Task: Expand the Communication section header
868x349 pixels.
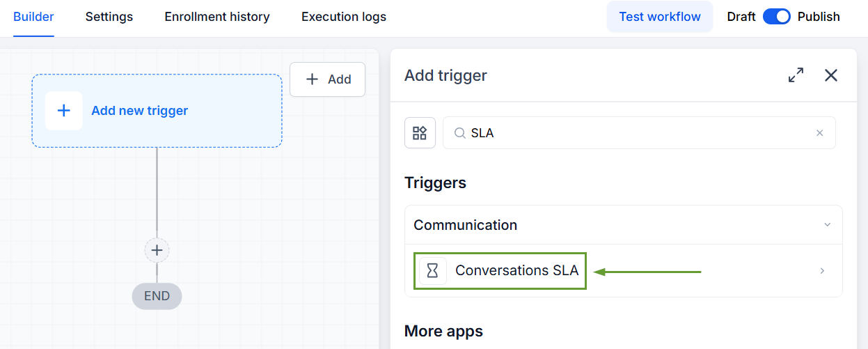Action: tap(623, 225)
